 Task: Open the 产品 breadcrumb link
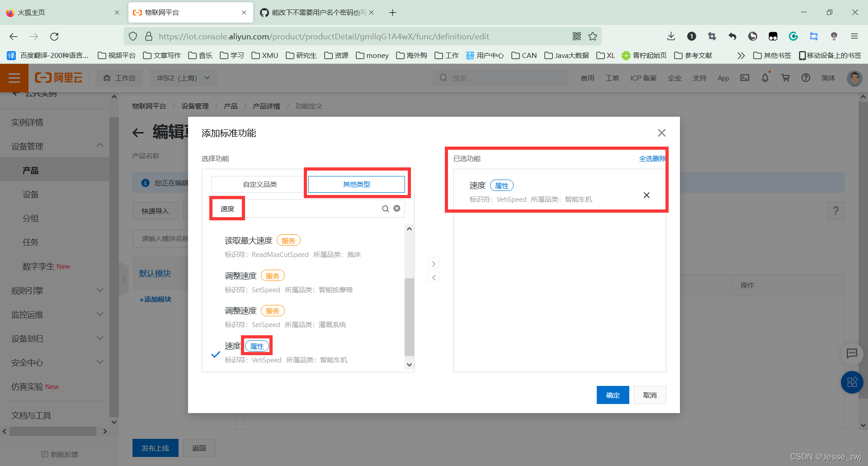(231, 106)
